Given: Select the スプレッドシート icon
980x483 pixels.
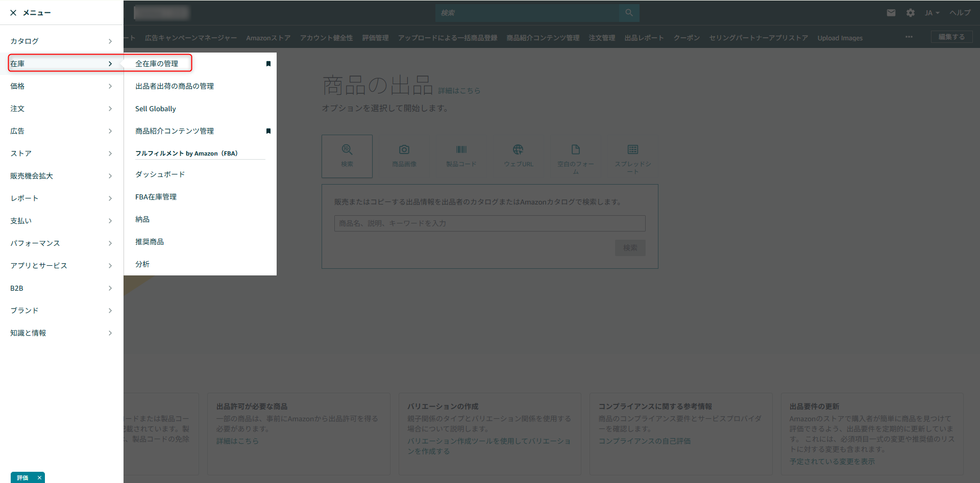Looking at the screenshot, I should (x=632, y=150).
